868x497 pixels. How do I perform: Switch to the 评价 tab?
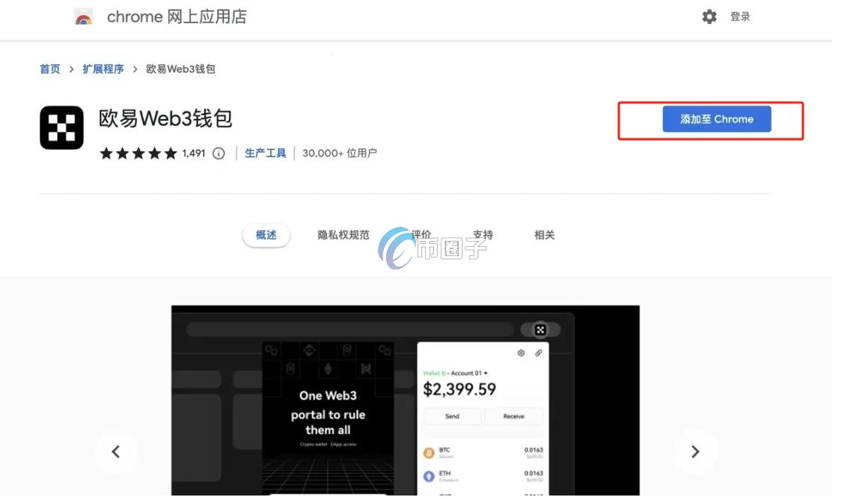tap(421, 234)
